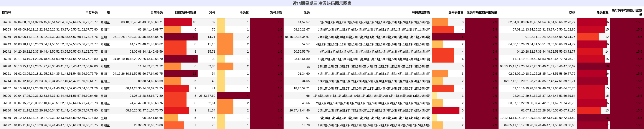The image size is (644, 129).
Task: Click the 热码数量 column header
Action: [x=603, y=13]
